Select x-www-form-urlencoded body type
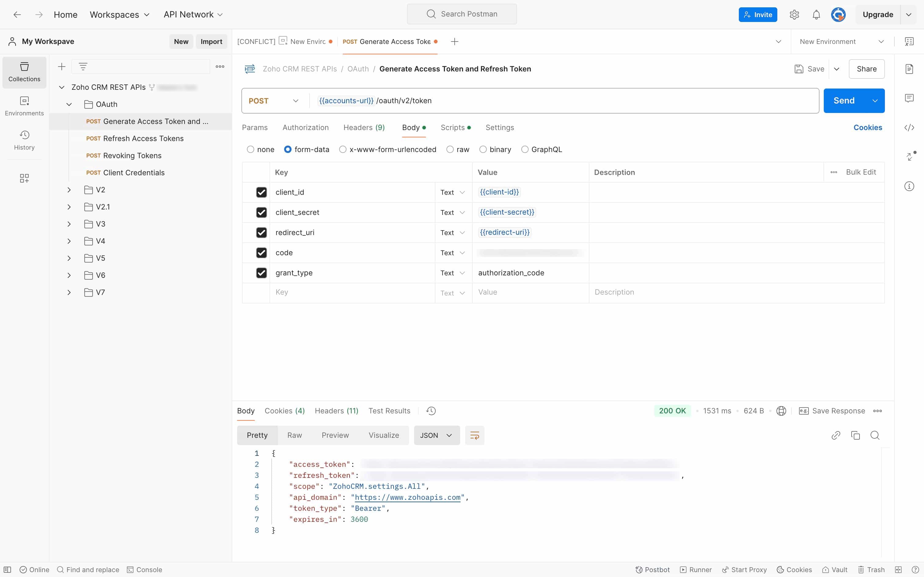Image resolution: width=924 pixels, height=577 pixels. pyautogui.click(x=343, y=149)
